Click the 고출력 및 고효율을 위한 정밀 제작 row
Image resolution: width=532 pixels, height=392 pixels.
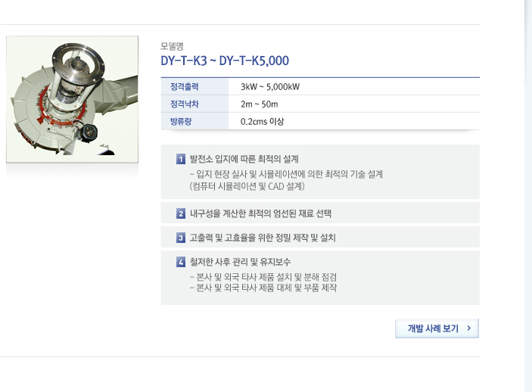320,237
